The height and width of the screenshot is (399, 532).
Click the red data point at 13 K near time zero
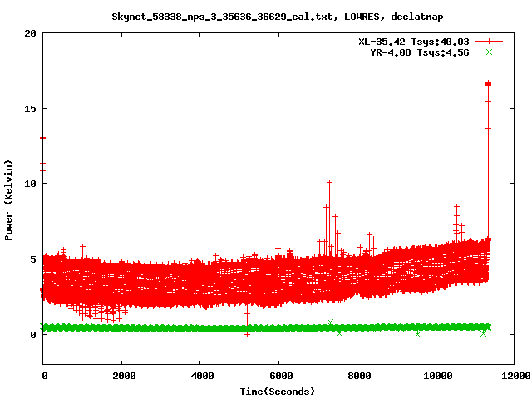tap(42, 138)
